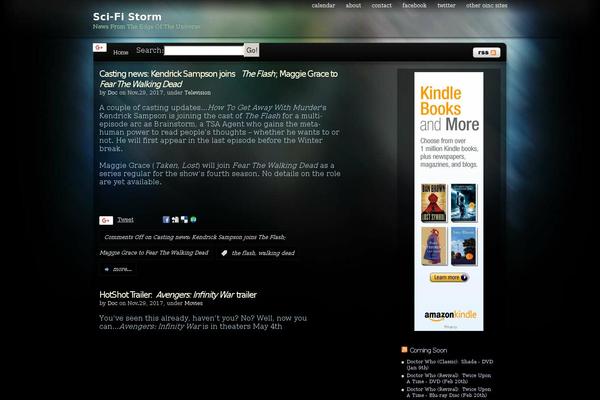Click author Doc under the casting news post
This screenshot has height=400, width=600.
[x=112, y=93]
